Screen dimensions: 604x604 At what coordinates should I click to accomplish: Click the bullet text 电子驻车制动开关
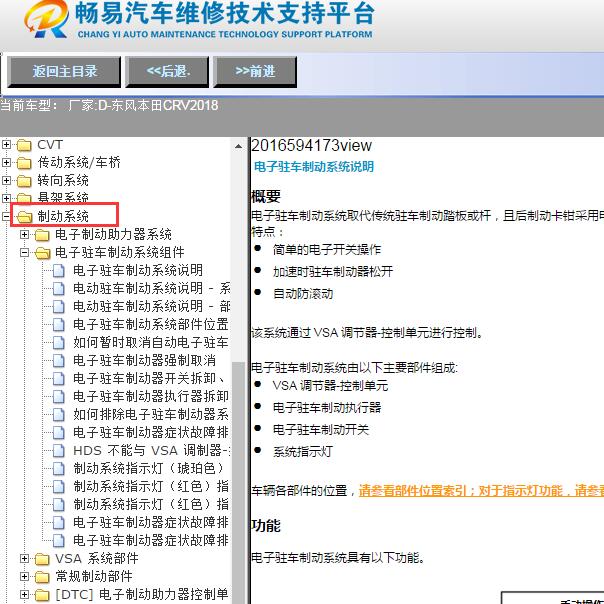point(321,430)
